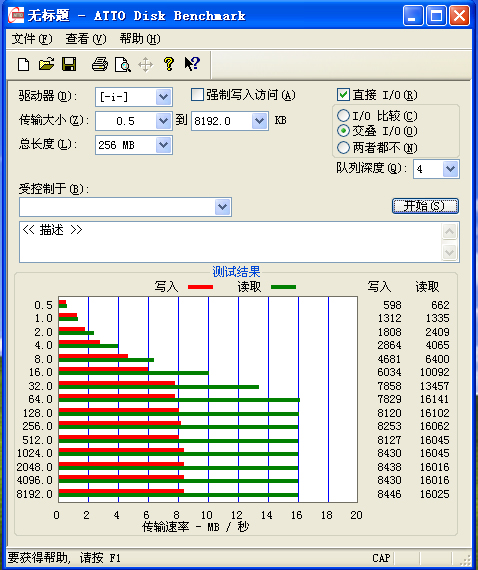Activate the context help arrow-question icon
478x570 pixels.
coord(192,64)
